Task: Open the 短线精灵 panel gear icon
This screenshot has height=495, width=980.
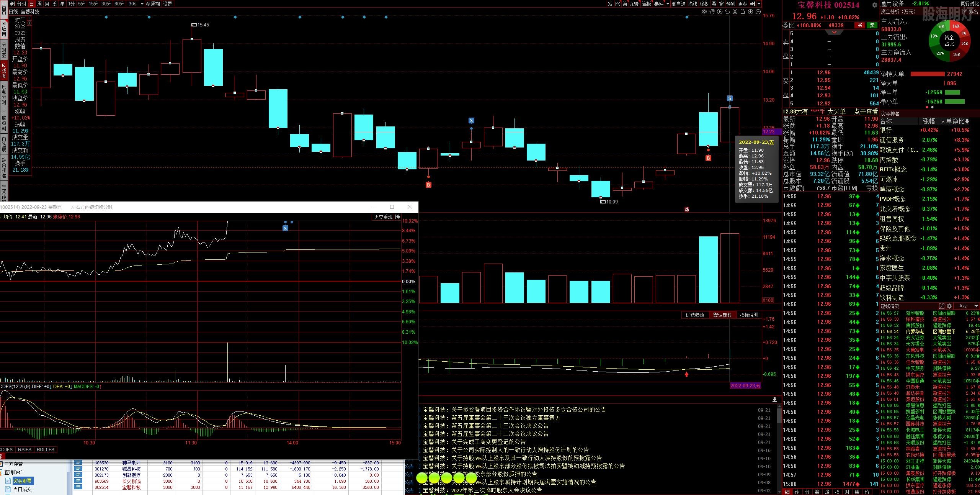Action: (949, 306)
